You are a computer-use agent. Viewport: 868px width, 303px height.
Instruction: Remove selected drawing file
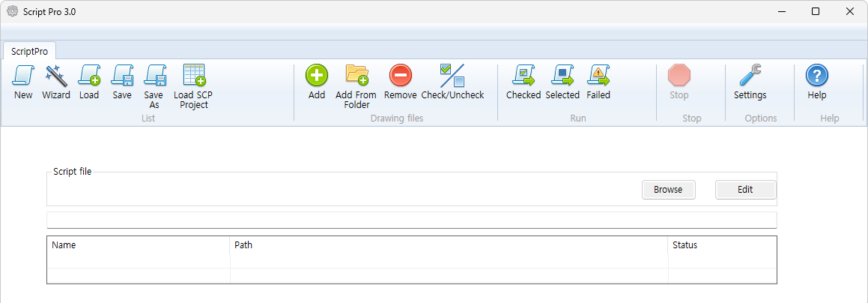(400, 82)
